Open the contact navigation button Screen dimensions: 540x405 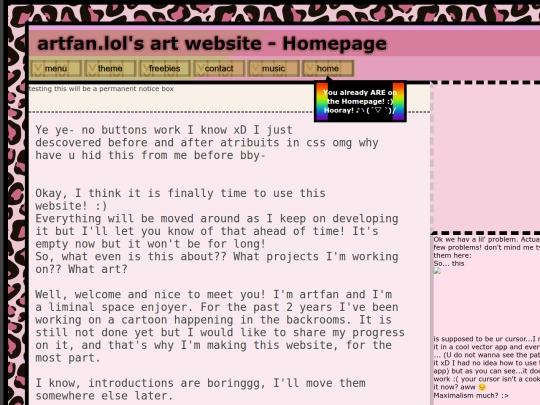(219, 68)
